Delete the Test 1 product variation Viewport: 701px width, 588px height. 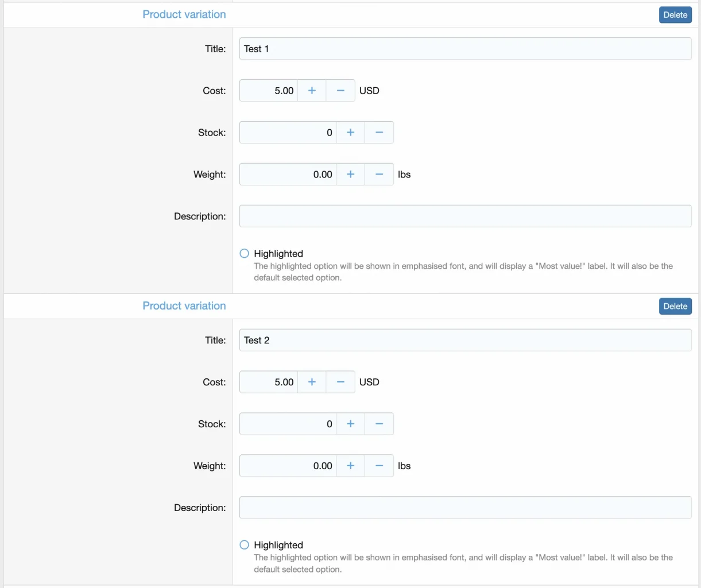[675, 15]
